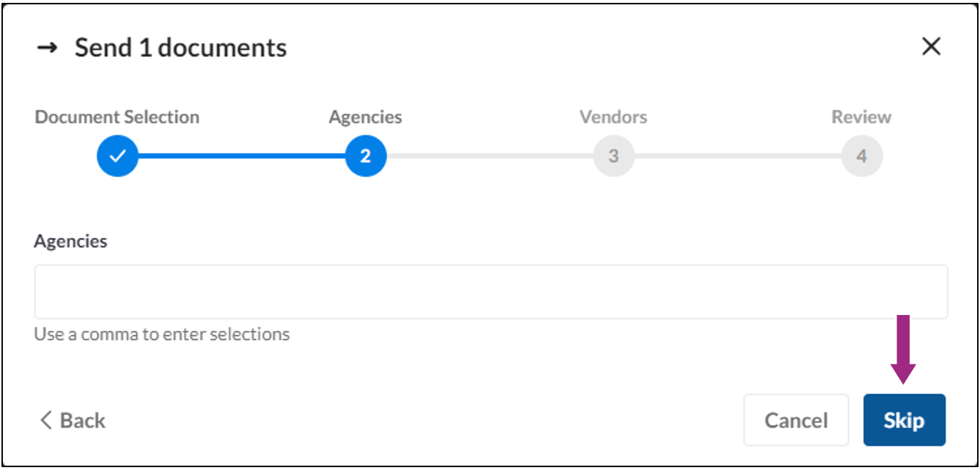Click the completed progress segment before Agencies

pos(241,155)
